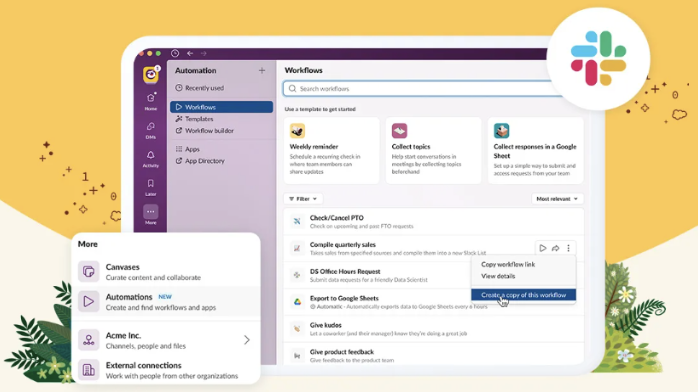The image size is (698, 392).
Task: Open the More menu icon
Action: click(150, 212)
